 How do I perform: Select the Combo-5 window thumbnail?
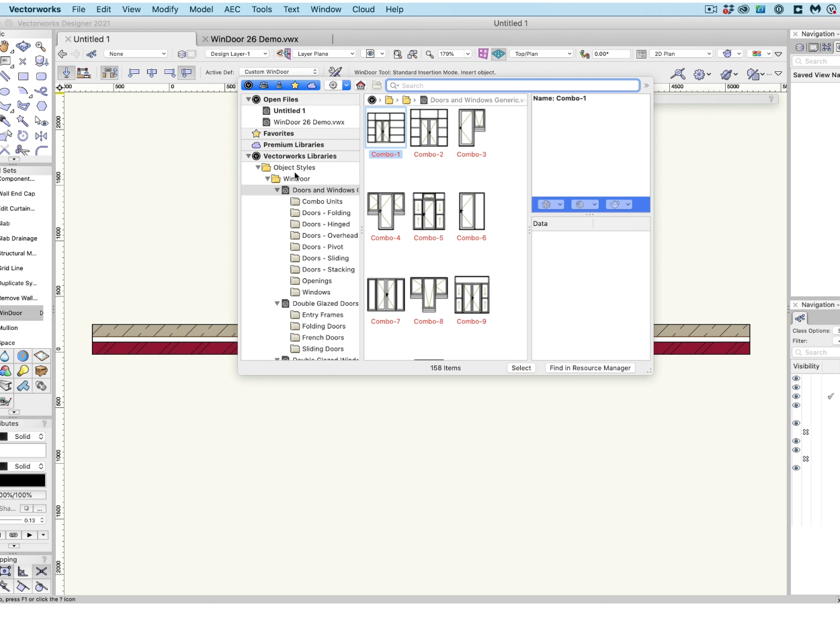pyautogui.click(x=429, y=210)
